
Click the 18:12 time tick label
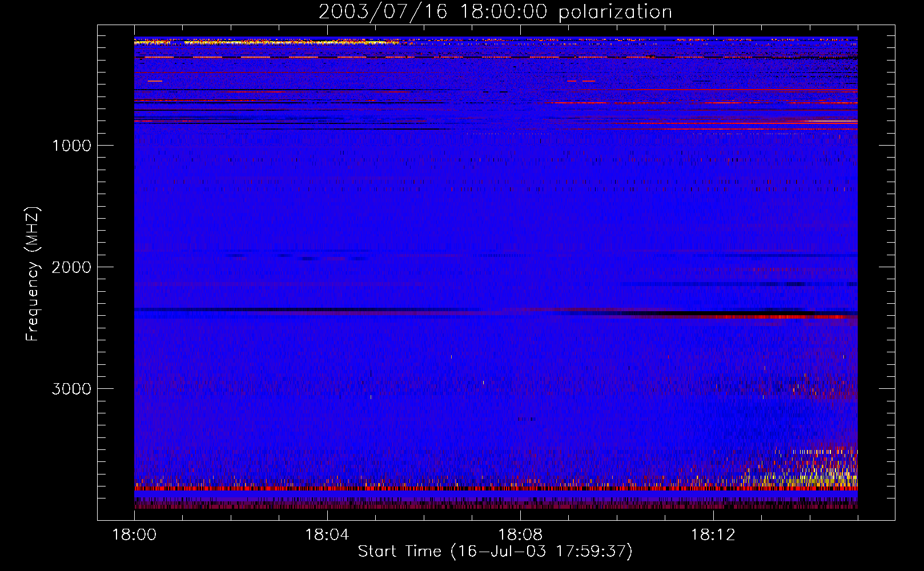pyautogui.click(x=713, y=534)
